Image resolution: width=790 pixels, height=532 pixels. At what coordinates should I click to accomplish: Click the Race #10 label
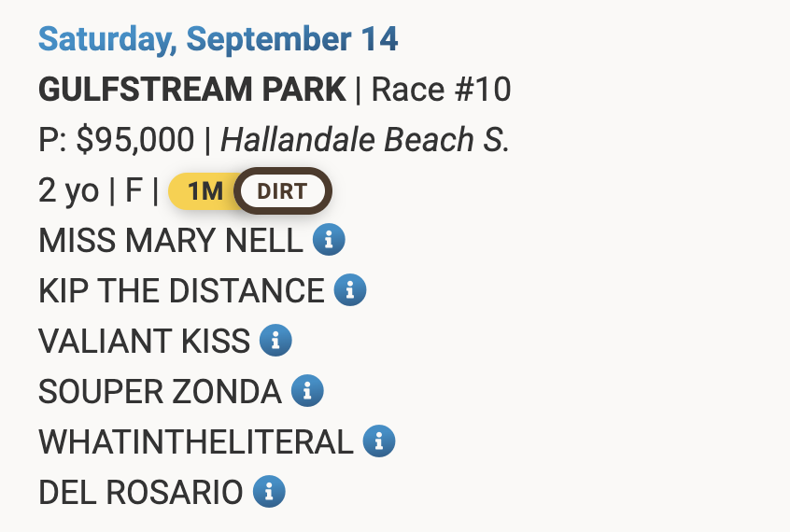[441, 90]
